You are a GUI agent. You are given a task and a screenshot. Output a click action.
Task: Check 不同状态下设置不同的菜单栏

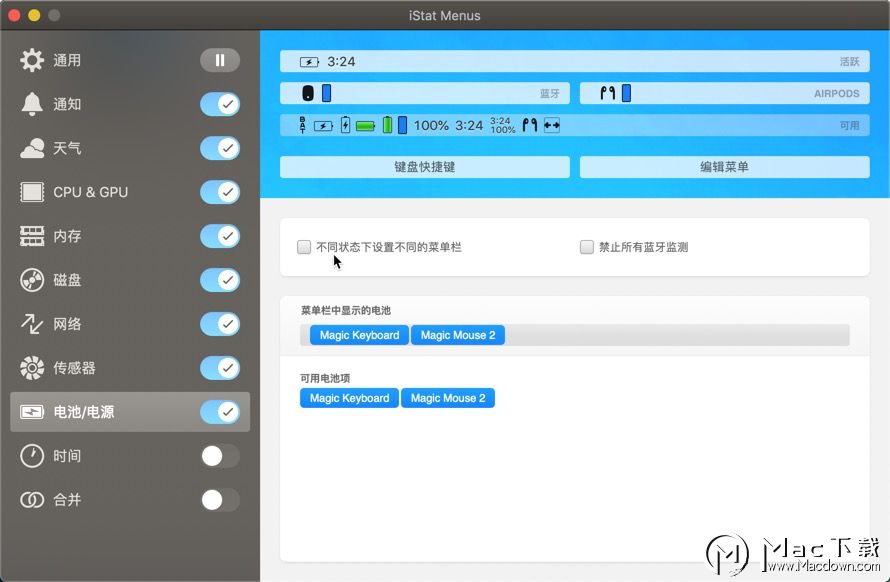coord(304,247)
